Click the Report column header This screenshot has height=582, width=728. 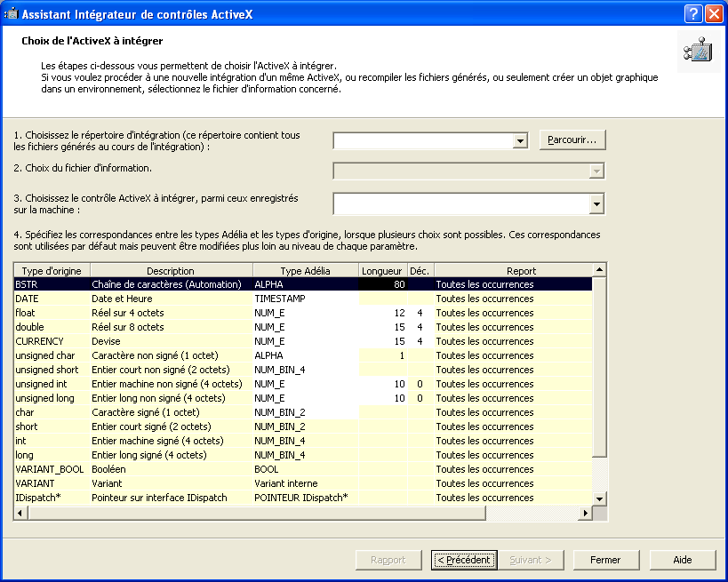point(521,270)
